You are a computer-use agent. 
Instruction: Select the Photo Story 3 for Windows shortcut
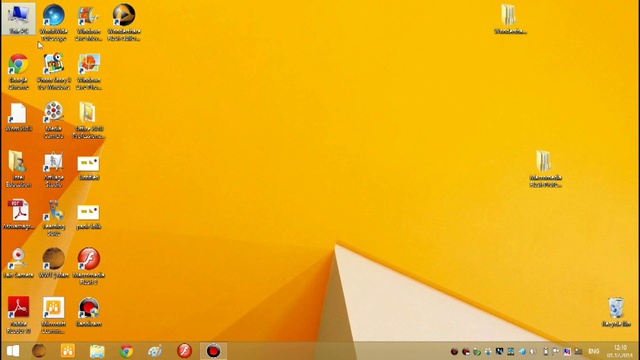[x=53, y=71]
